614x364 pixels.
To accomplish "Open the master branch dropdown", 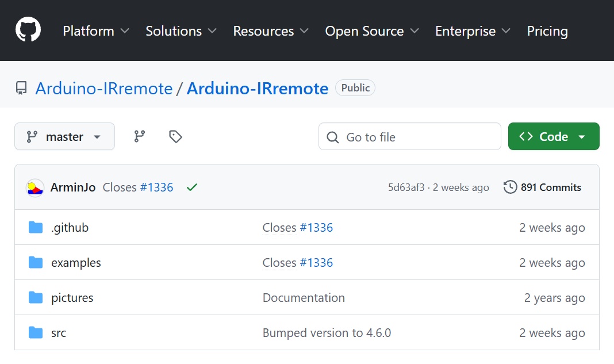I will [64, 136].
